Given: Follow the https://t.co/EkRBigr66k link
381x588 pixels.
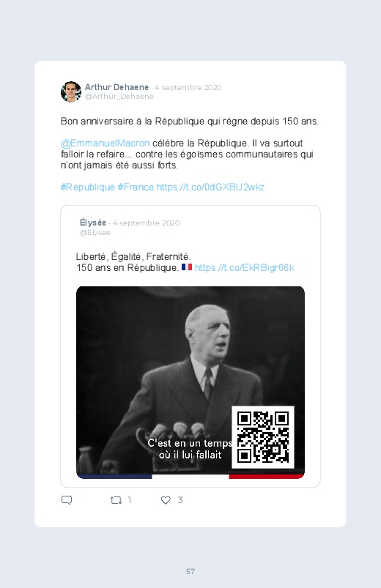Looking at the screenshot, I should [x=245, y=268].
